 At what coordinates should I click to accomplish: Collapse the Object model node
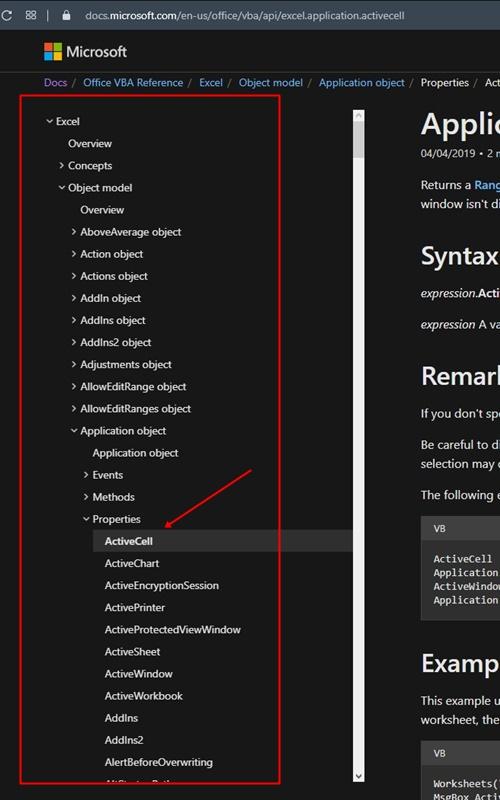click(62, 188)
